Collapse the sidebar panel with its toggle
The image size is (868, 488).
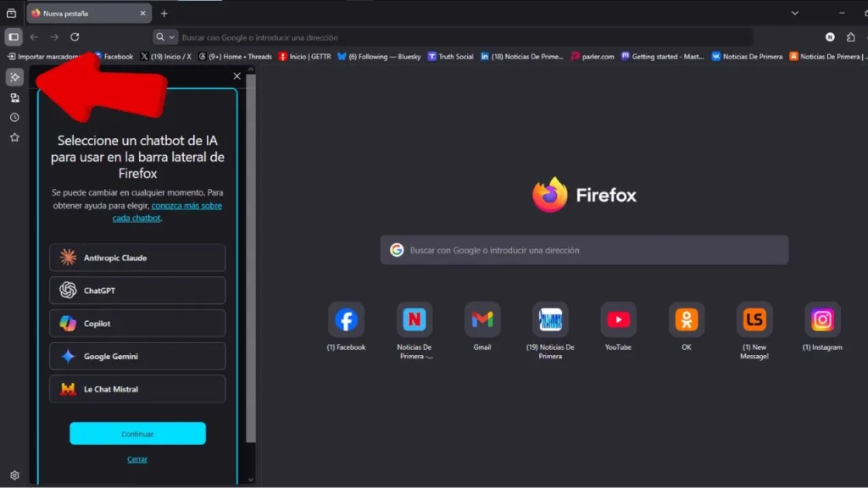tap(14, 37)
